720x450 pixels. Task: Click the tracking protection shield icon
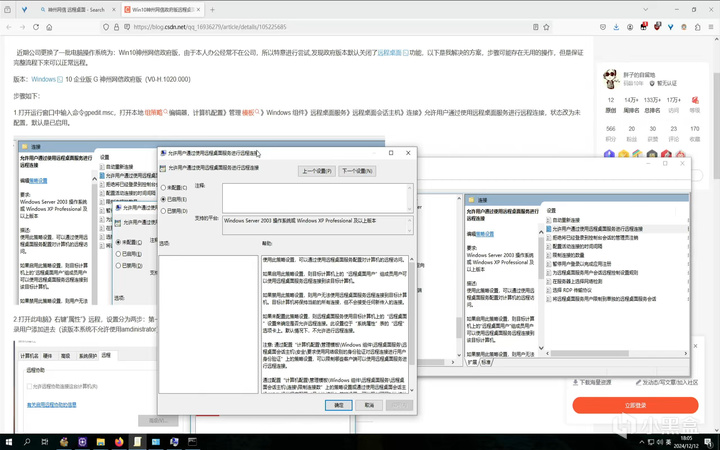(106, 27)
